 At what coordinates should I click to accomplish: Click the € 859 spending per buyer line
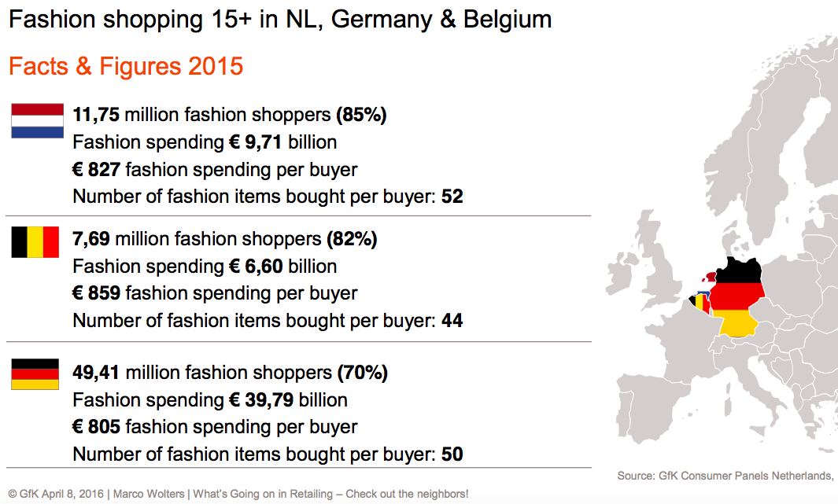point(215,293)
